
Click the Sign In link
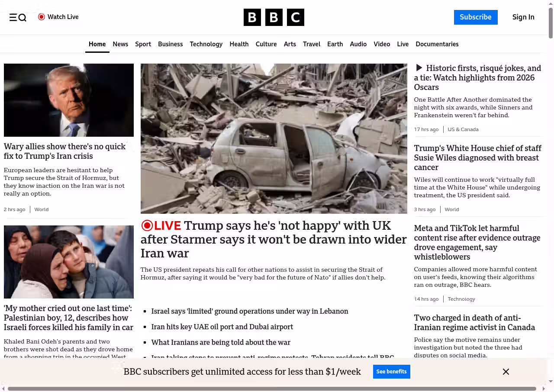click(523, 17)
